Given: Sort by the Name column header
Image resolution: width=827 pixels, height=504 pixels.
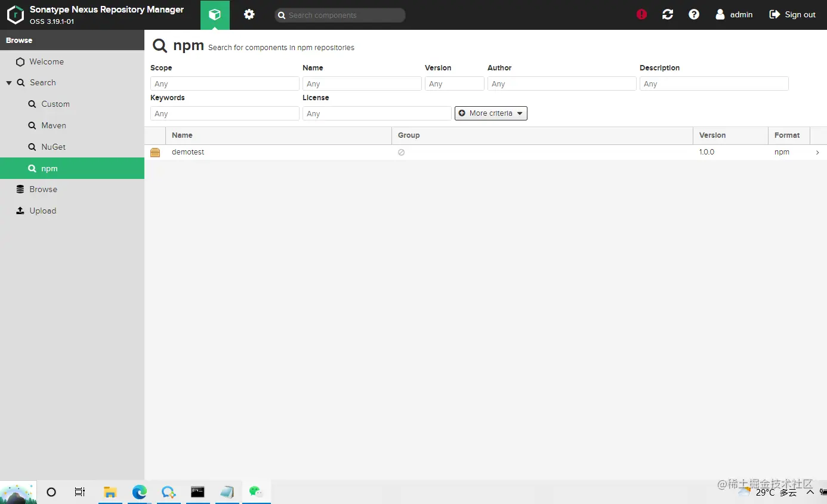Looking at the screenshot, I should pos(279,135).
